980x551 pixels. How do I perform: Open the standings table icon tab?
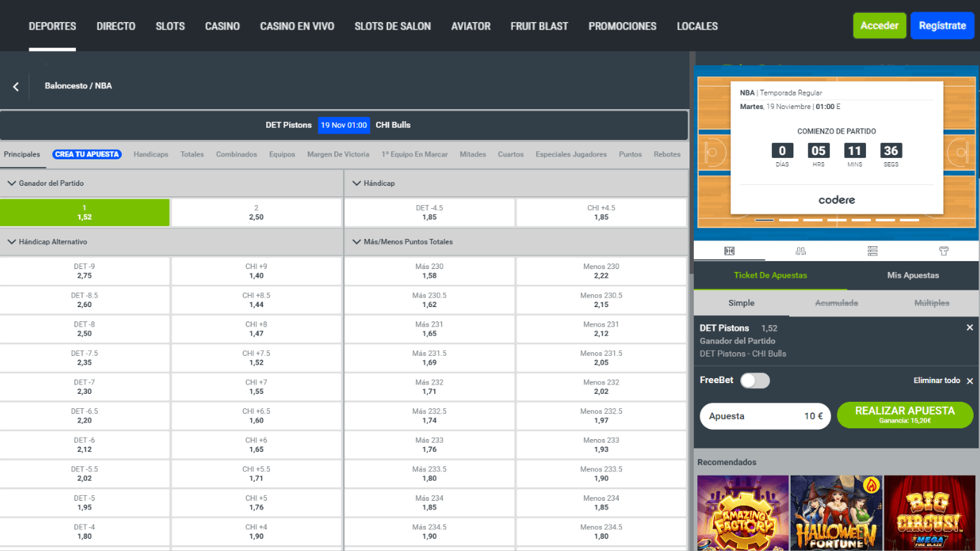coord(872,251)
